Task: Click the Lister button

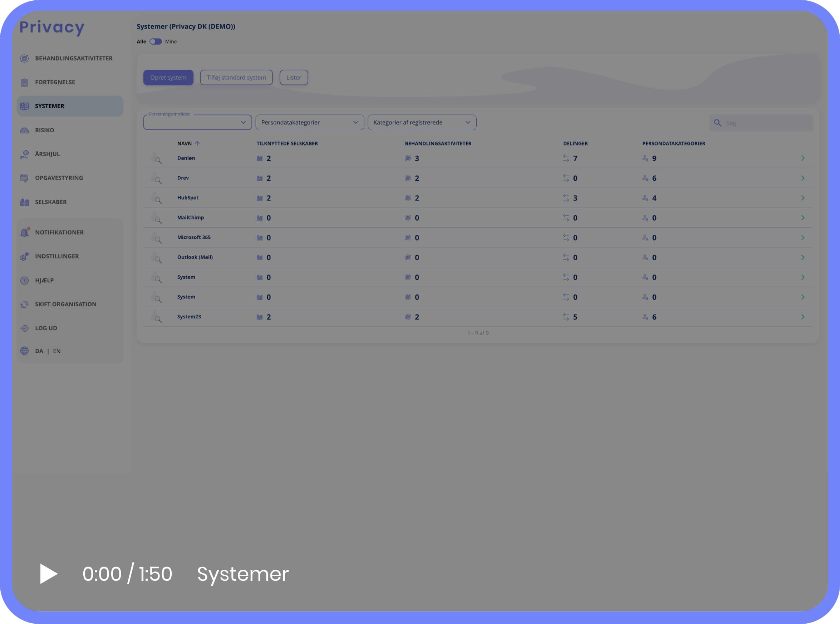Action: (294, 78)
